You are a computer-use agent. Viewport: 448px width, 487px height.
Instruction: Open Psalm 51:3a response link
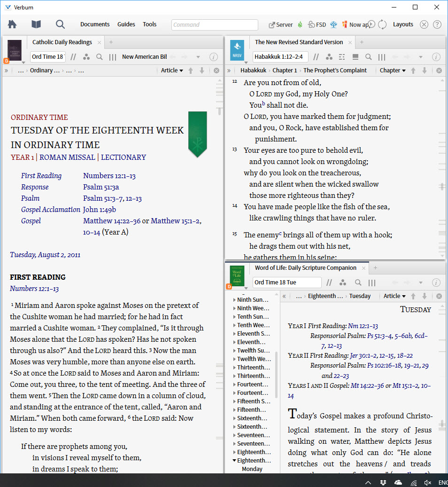pos(101,187)
